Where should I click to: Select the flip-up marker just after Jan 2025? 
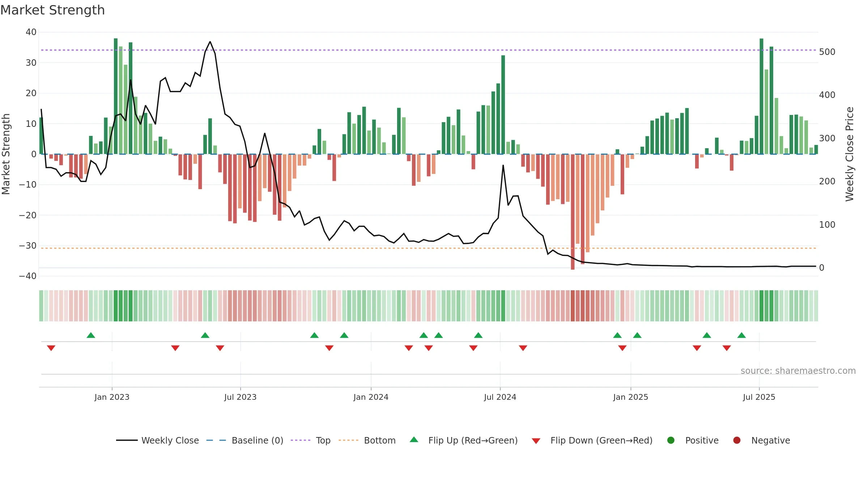[637, 335]
